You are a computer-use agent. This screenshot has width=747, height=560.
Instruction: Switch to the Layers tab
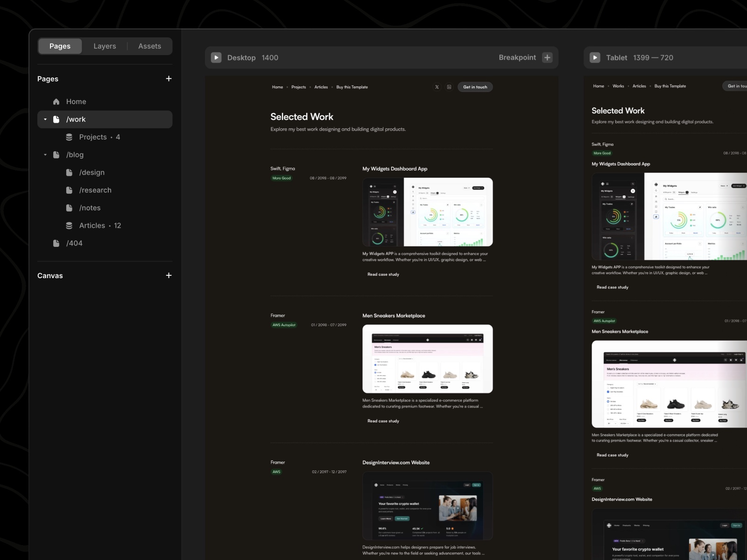pyautogui.click(x=105, y=46)
